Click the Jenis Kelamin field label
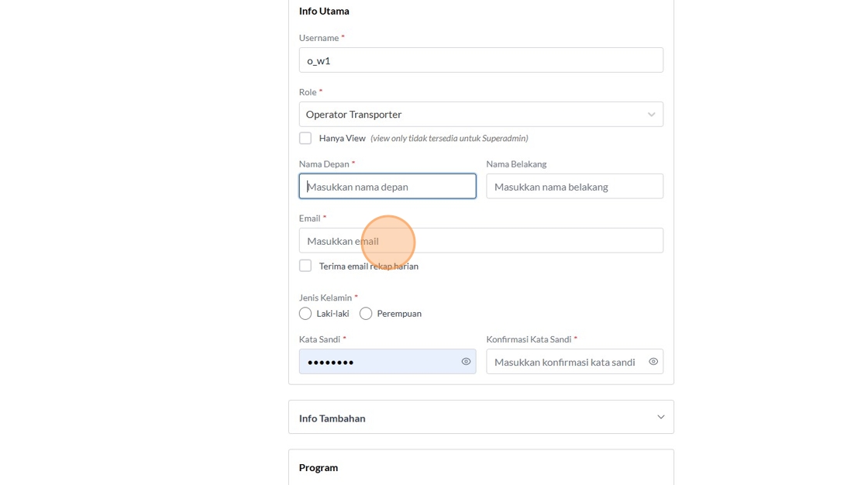Image resolution: width=868 pixels, height=485 pixels. 325,298
